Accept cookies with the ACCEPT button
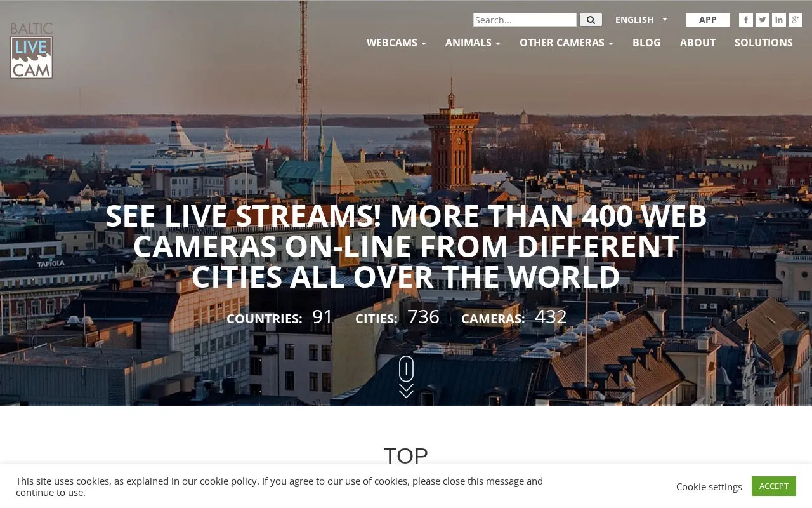Viewport: 812px width, 508px height. coord(774,486)
